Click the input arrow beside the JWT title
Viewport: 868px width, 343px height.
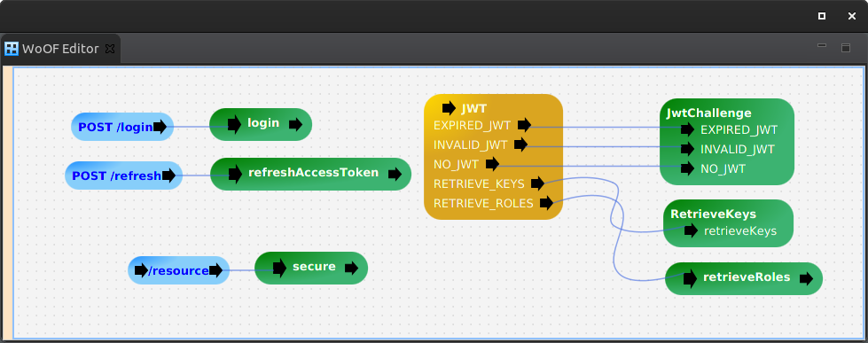point(449,108)
